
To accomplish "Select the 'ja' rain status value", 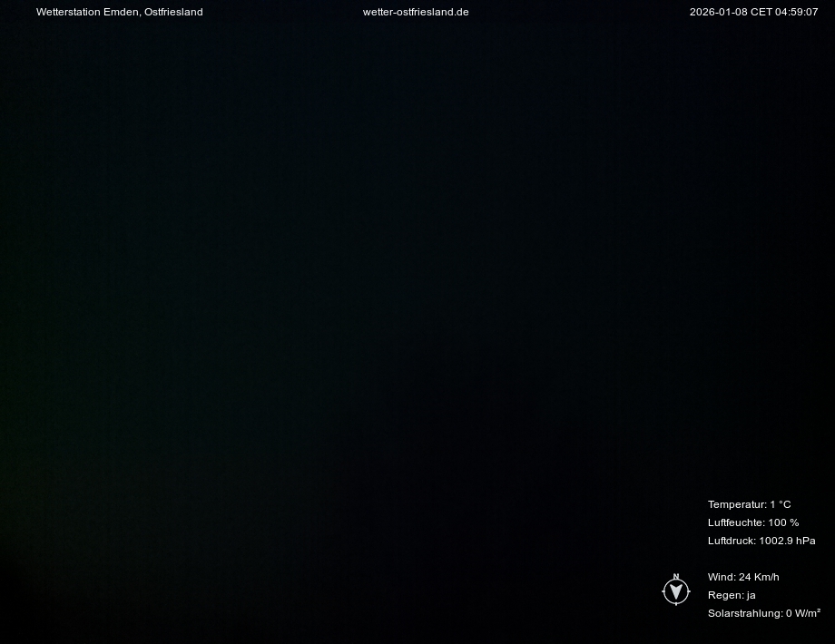I will 751,595.
